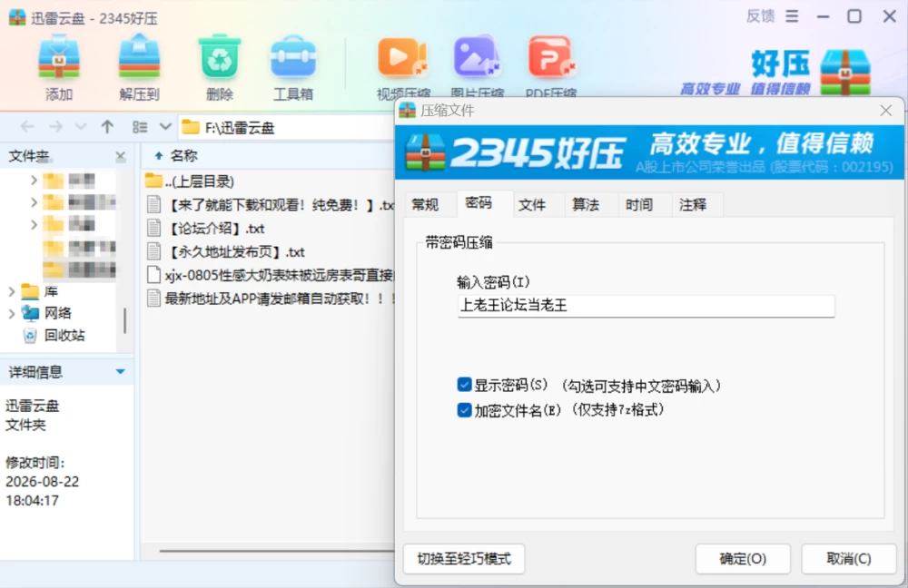Click the 解压到 (Extract to) icon
Image resolution: width=908 pixels, height=588 pixels.
pos(139,67)
